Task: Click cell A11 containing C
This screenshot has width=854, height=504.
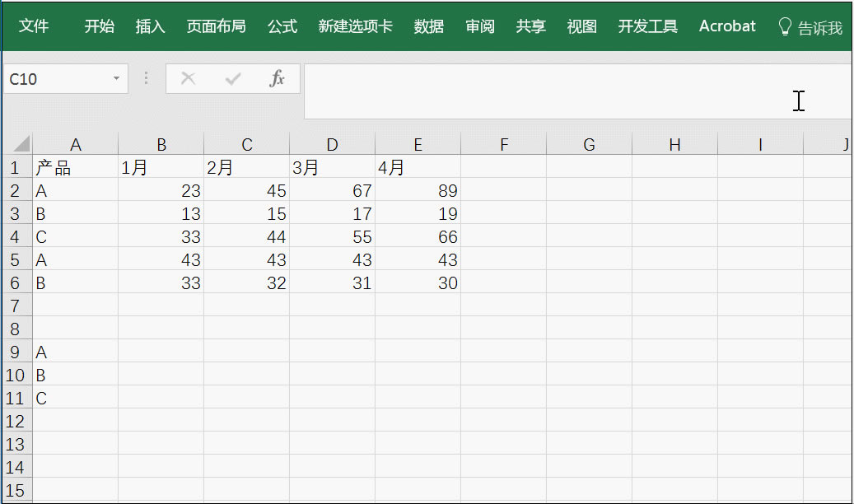Action: pos(75,398)
